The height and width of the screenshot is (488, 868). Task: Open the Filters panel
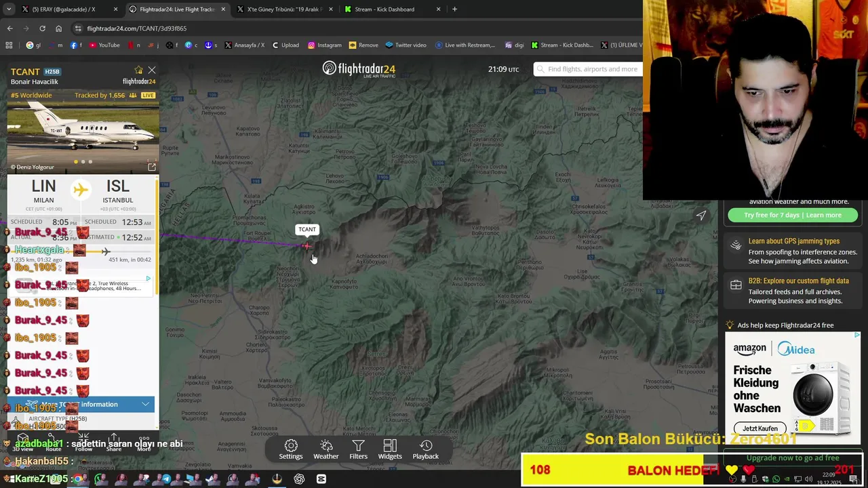point(358,449)
